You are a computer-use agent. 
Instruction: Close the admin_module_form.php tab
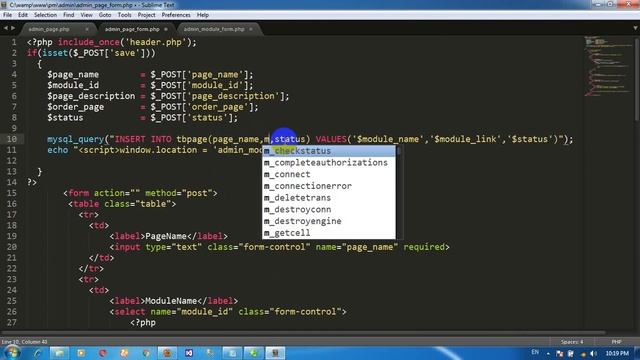coord(251,29)
